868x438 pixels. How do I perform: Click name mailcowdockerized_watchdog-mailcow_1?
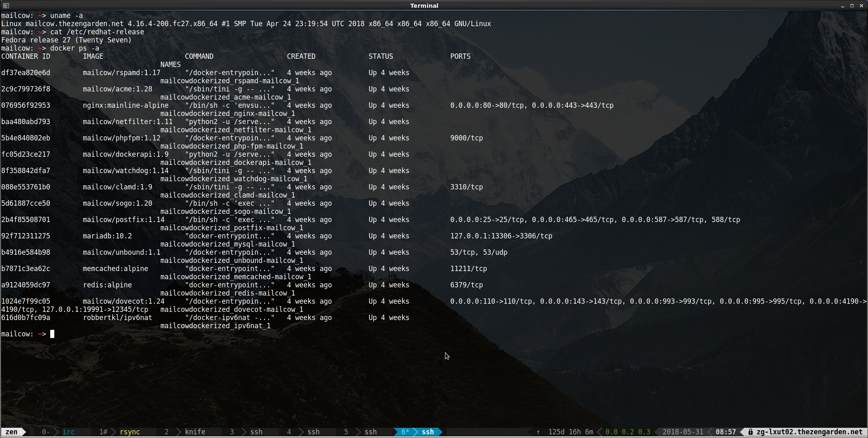click(x=234, y=179)
